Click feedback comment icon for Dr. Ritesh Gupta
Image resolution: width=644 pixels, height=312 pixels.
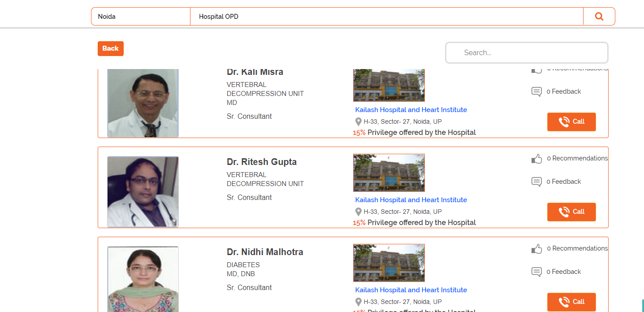click(x=536, y=182)
